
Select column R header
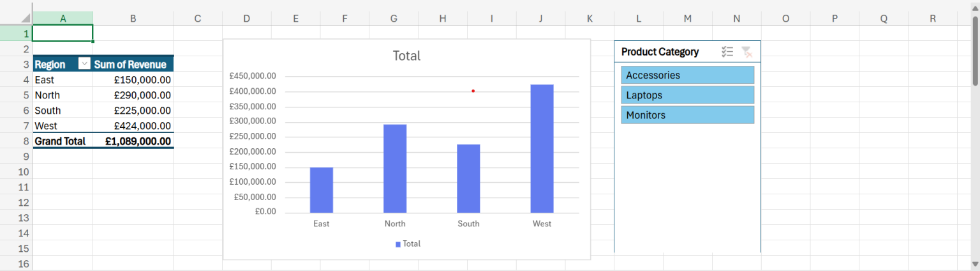point(933,19)
